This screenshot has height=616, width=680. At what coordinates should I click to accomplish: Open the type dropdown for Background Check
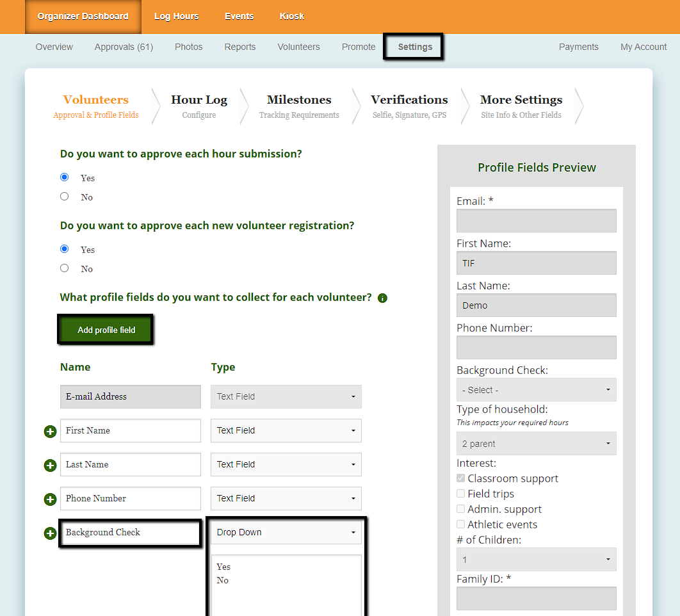coord(286,532)
